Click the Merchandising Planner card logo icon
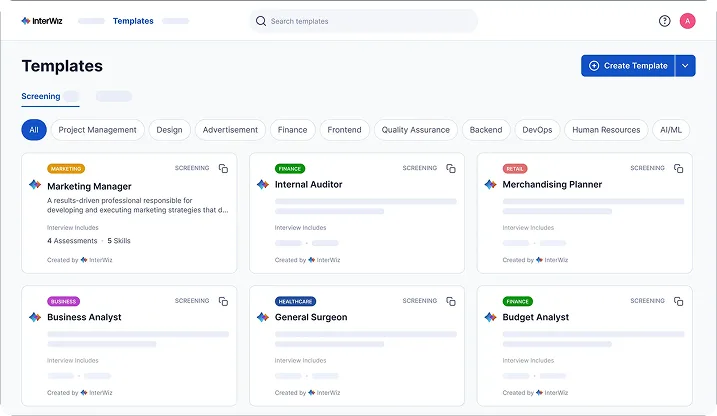717x416 pixels. (x=490, y=185)
